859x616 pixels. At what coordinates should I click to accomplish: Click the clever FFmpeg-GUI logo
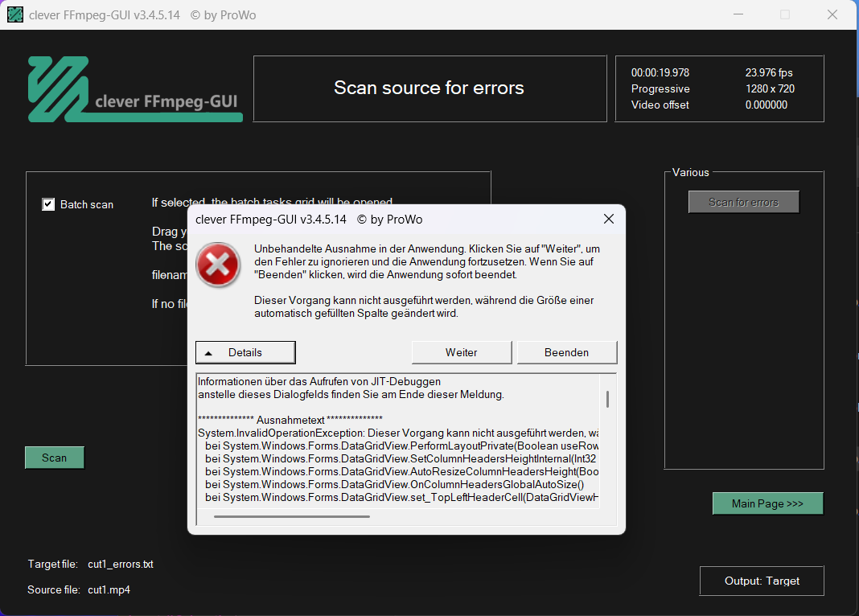coord(135,89)
